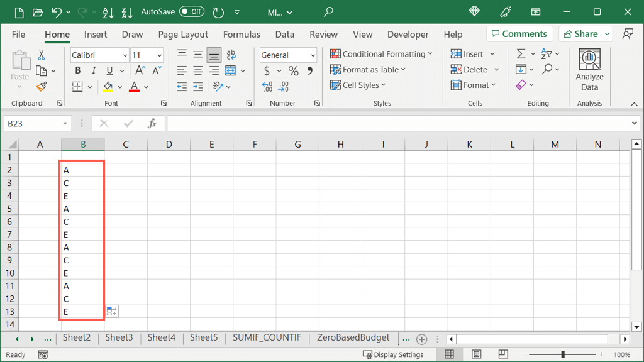Apply Bold formatting to selection

78,70
